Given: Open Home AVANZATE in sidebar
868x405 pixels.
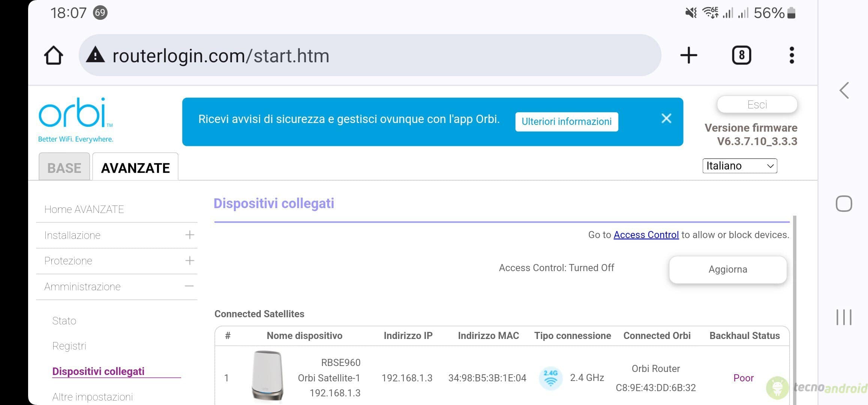Looking at the screenshot, I should pyautogui.click(x=84, y=209).
